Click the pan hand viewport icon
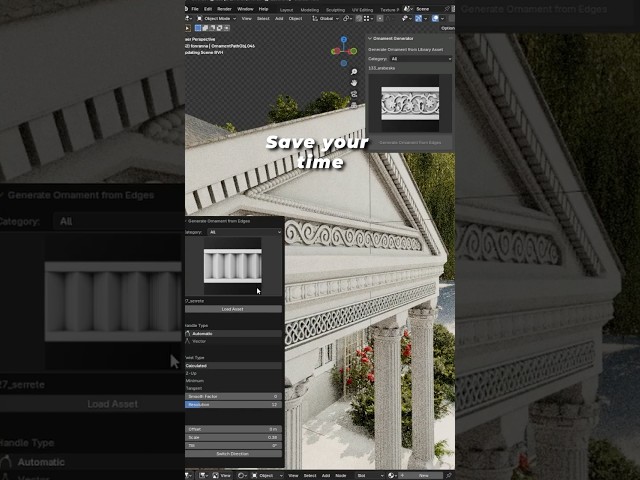The width and height of the screenshot is (640, 480). point(354,83)
